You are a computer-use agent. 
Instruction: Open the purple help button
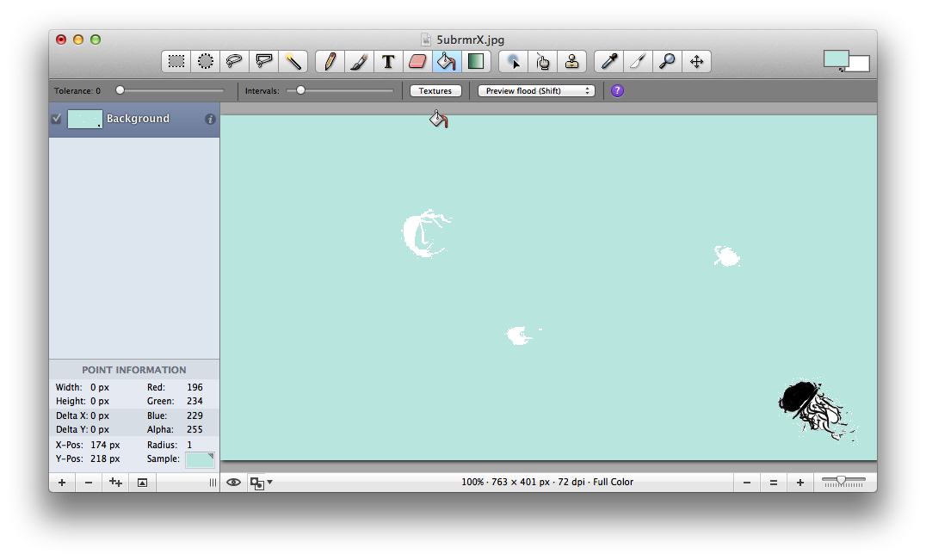point(617,90)
